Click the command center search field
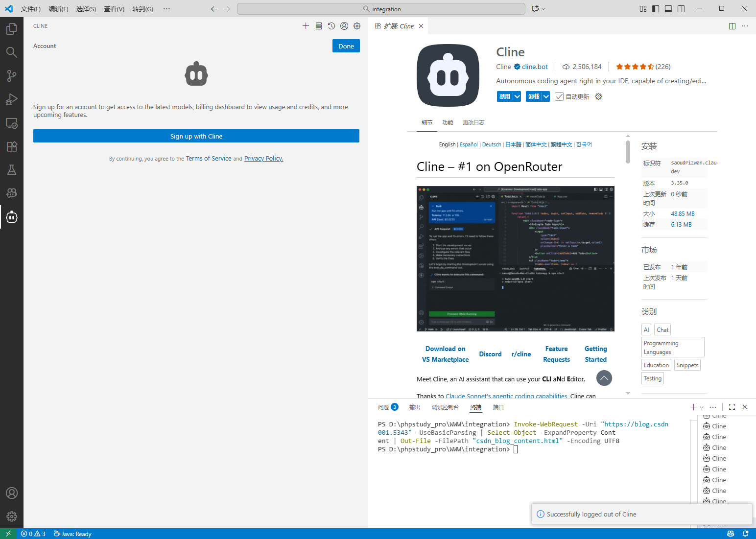The height and width of the screenshot is (539, 756). [x=381, y=9]
